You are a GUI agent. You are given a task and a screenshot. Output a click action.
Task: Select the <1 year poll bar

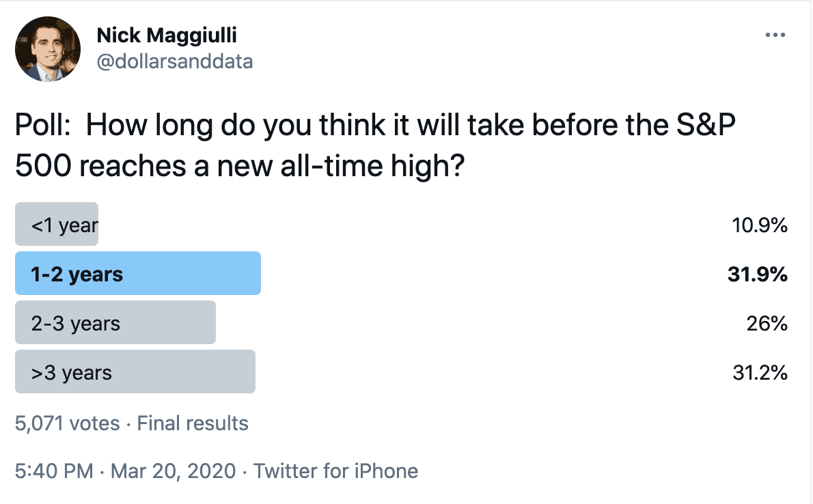[57, 224]
